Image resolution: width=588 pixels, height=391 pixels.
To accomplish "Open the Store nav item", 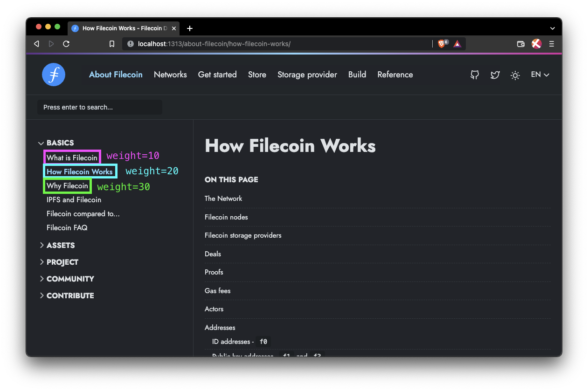I will (x=257, y=75).
